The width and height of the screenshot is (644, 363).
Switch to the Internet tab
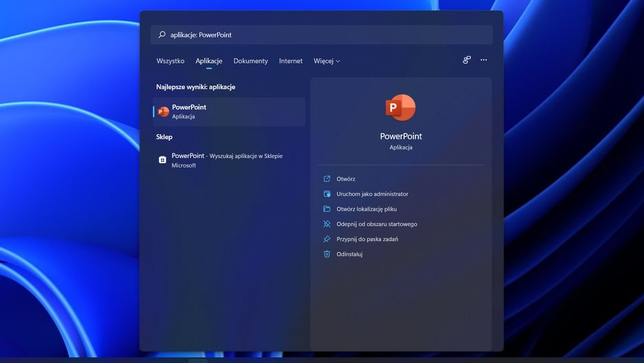[291, 61]
